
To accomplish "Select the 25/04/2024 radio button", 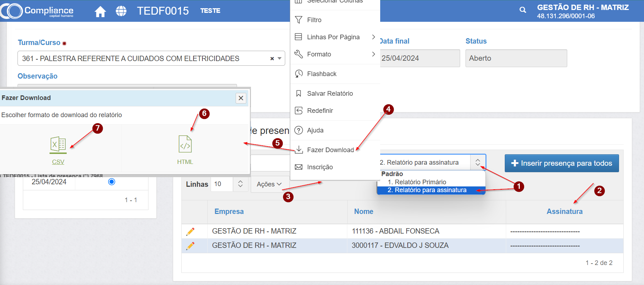I will pyautogui.click(x=112, y=182).
